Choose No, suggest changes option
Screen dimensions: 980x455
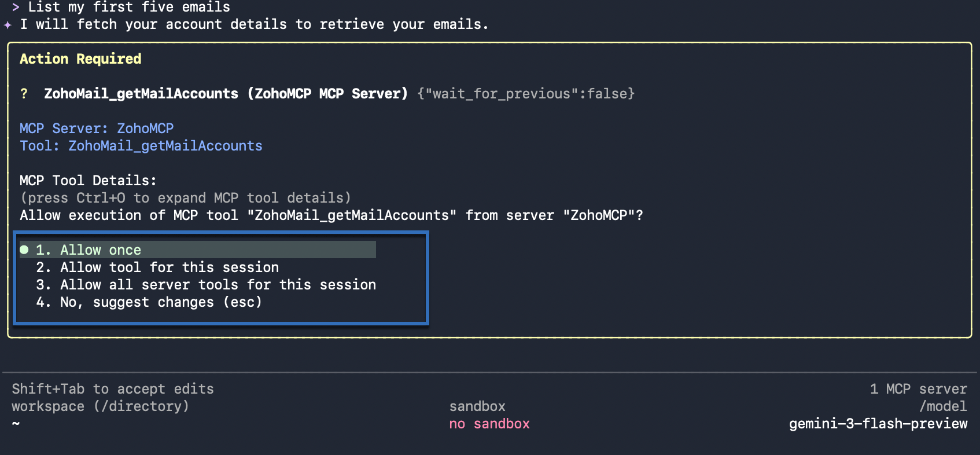[x=149, y=302]
